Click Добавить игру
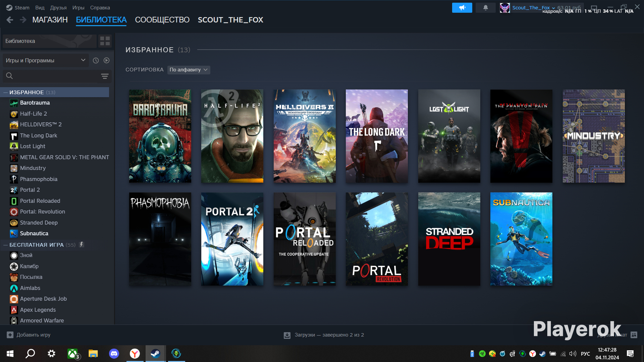 (33, 335)
